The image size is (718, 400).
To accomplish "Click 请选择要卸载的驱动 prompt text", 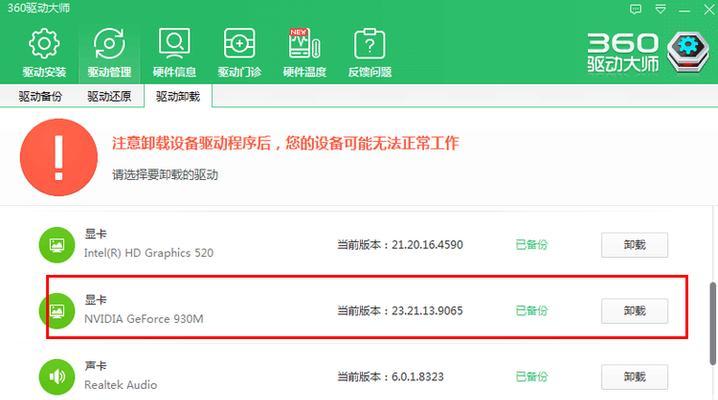I will [165, 175].
